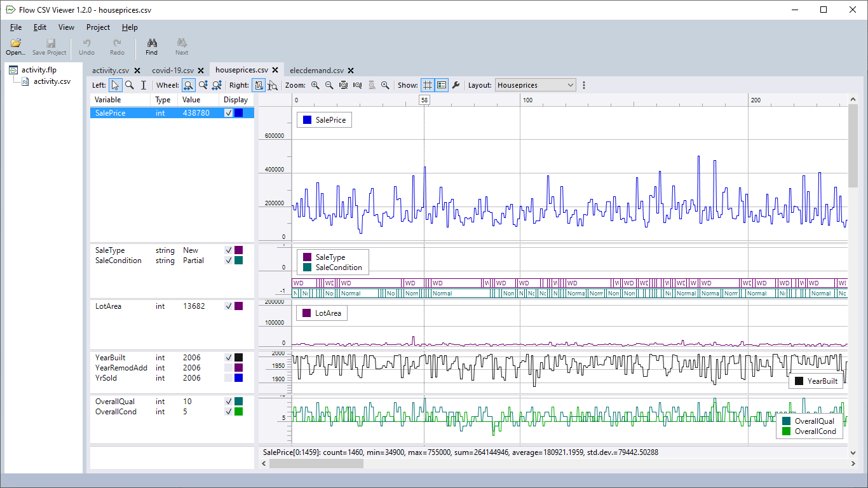Select the Left magnifier zoom tool

[130, 85]
